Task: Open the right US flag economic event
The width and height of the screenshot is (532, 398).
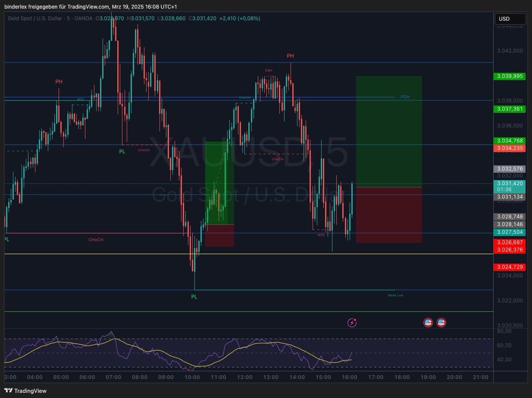Action: 441,322
